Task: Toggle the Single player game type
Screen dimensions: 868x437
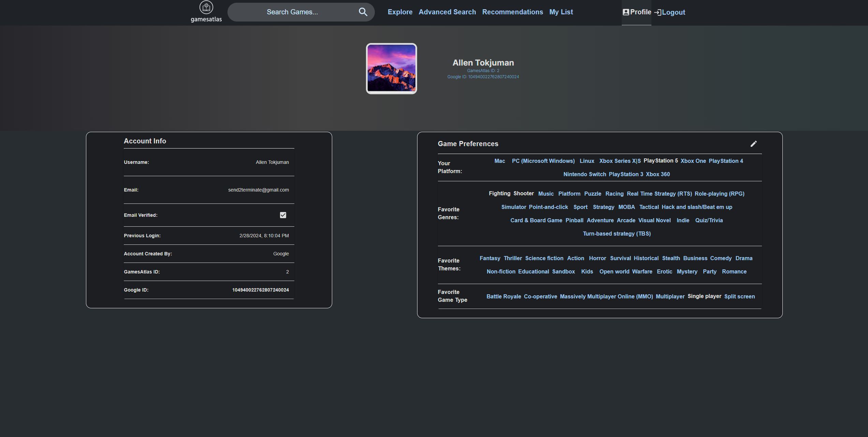Action: pyautogui.click(x=704, y=296)
